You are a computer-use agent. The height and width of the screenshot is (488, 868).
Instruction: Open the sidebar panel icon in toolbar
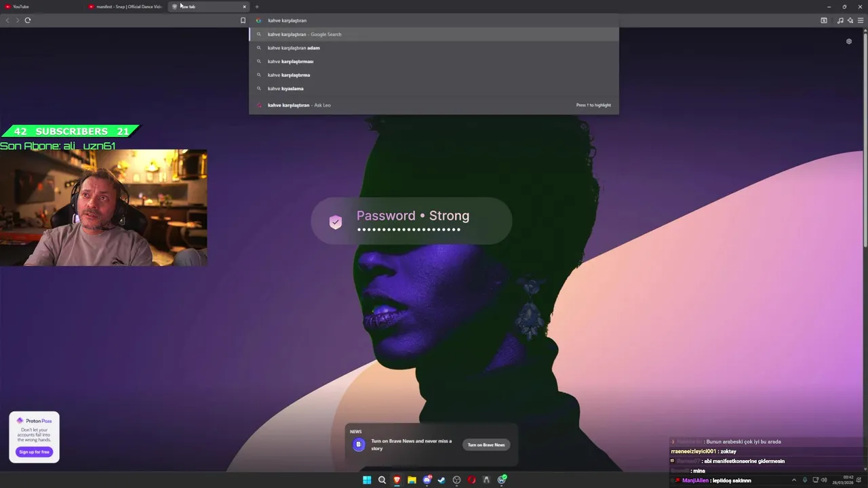pos(824,20)
